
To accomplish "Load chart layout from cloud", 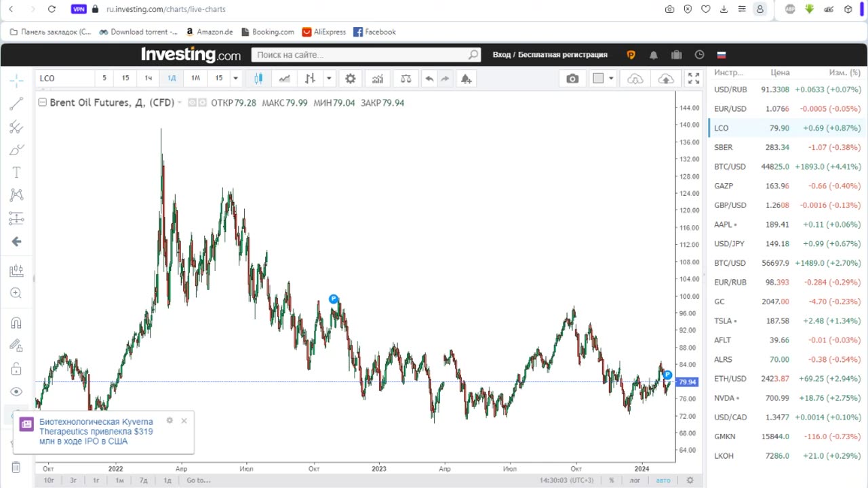I will (x=635, y=79).
